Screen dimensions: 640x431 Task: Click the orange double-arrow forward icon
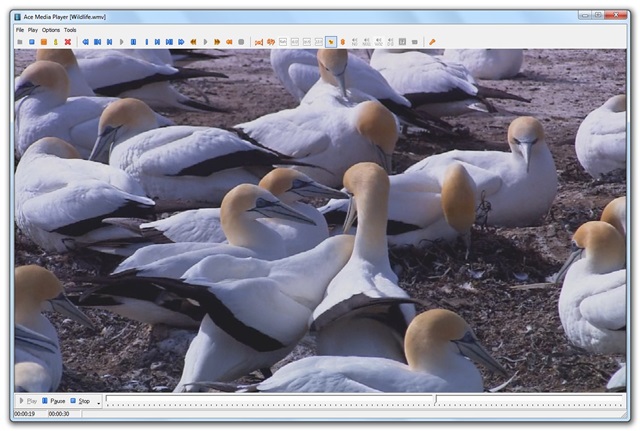click(x=217, y=42)
